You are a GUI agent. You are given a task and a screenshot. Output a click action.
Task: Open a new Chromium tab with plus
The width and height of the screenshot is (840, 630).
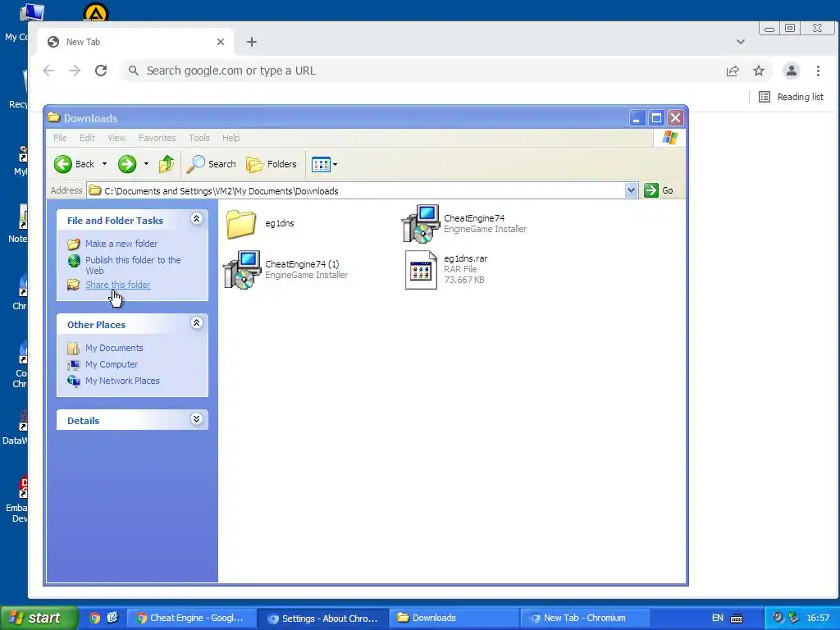[x=252, y=42]
